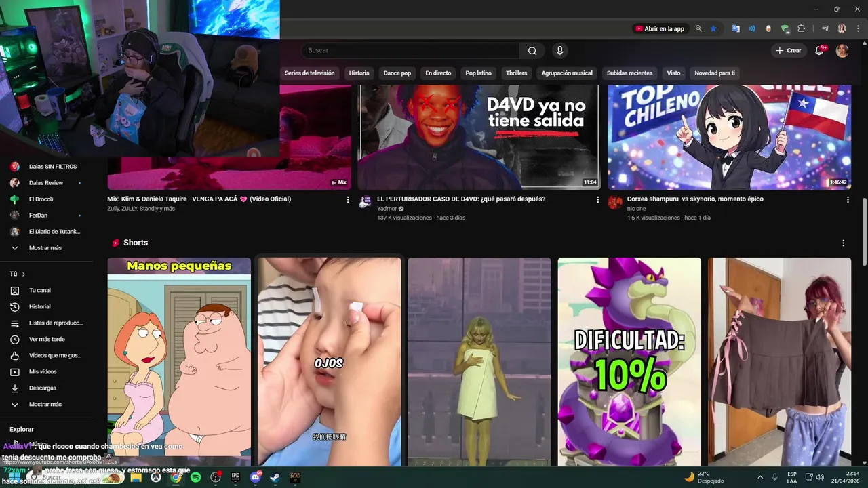Image resolution: width=868 pixels, height=488 pixels.
Task: Expand Mostrar más under the Tú section
Action: click(47, 404)
